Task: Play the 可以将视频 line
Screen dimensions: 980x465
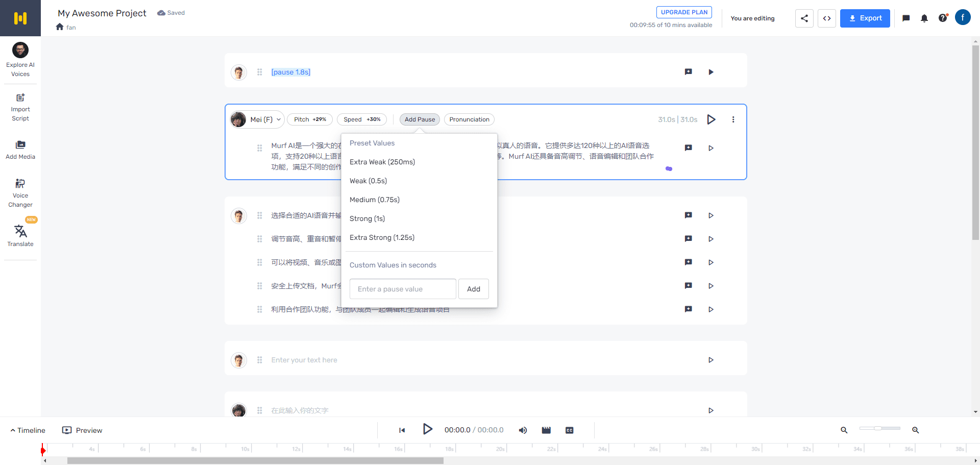Action: pos(711,262)
